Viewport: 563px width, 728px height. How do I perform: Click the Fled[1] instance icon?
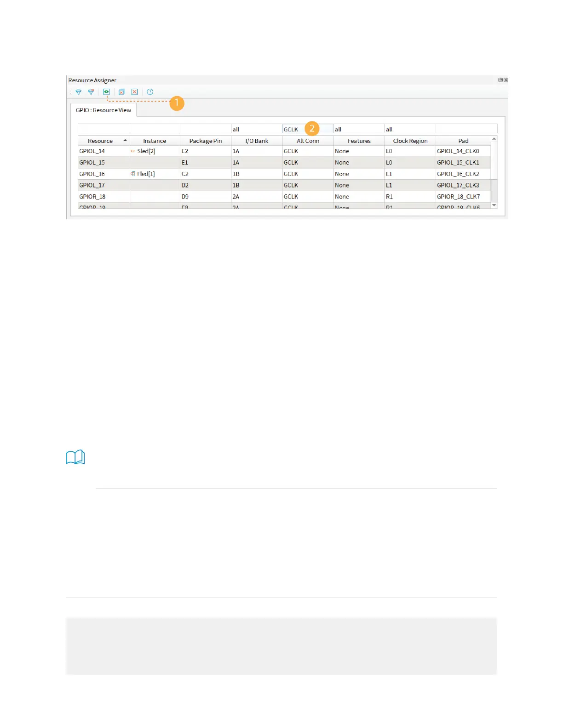coord(133,174)
